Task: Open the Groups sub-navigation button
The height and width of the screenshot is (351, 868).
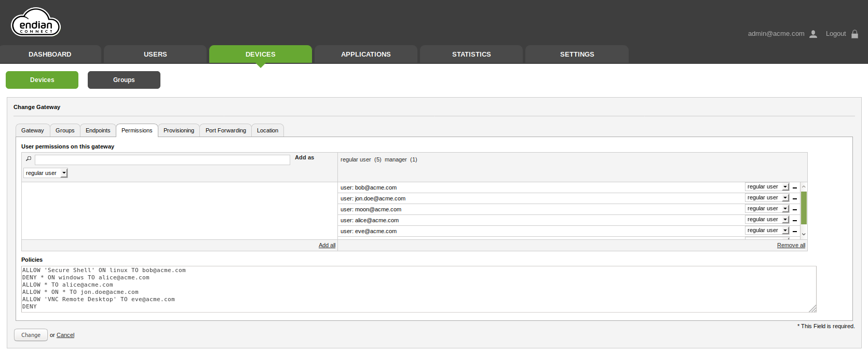Action: pos(124,80)
